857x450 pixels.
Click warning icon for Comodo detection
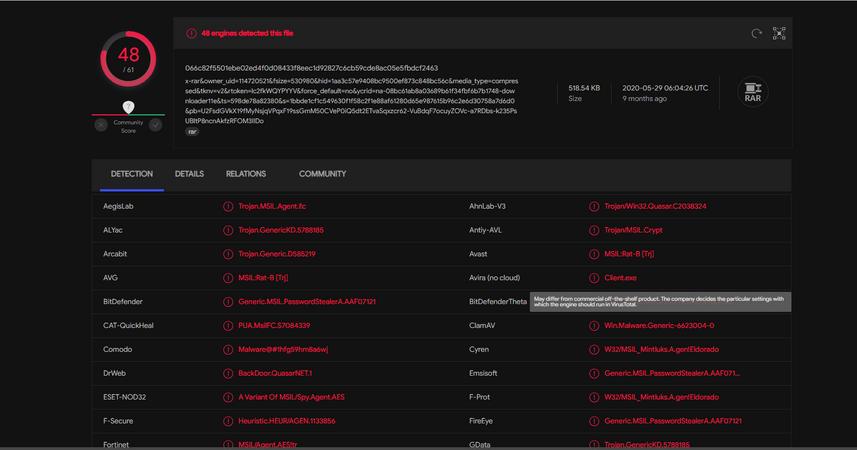coord(228,349)
